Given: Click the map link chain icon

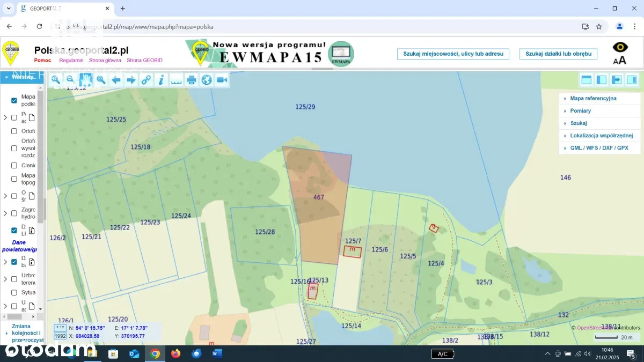Looking at the screenshot, I should point(146,80).
